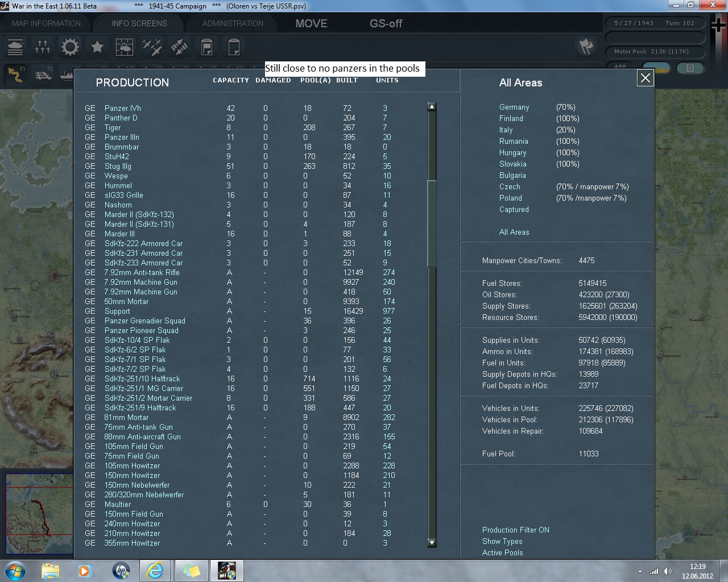Image resolution: width=728 pixels, height=582 pixels.
Task: Select Slovakia in the areas list
Action: [513, 164]
